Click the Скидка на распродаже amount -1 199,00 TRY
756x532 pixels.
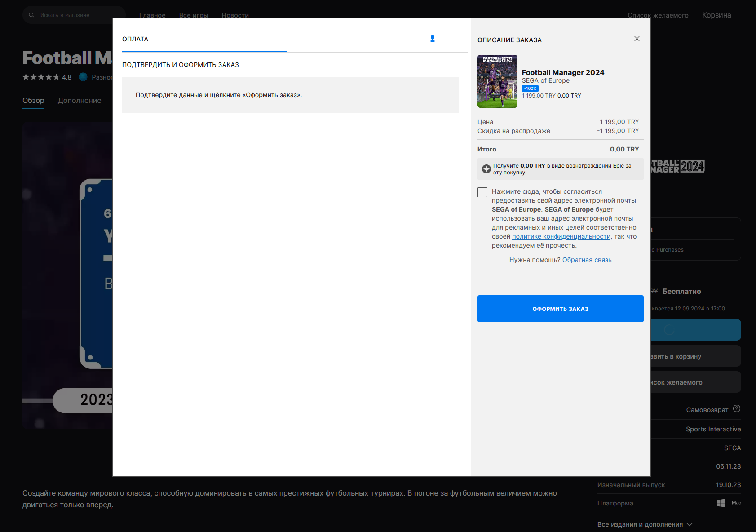point(618,131)
